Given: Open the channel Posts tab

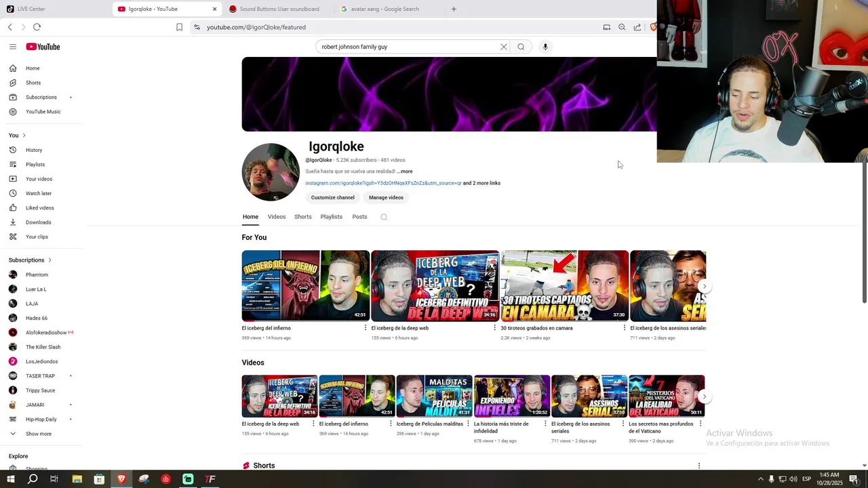Looking at the screenshot, I should pyautogui.click(x=359, y=217).
